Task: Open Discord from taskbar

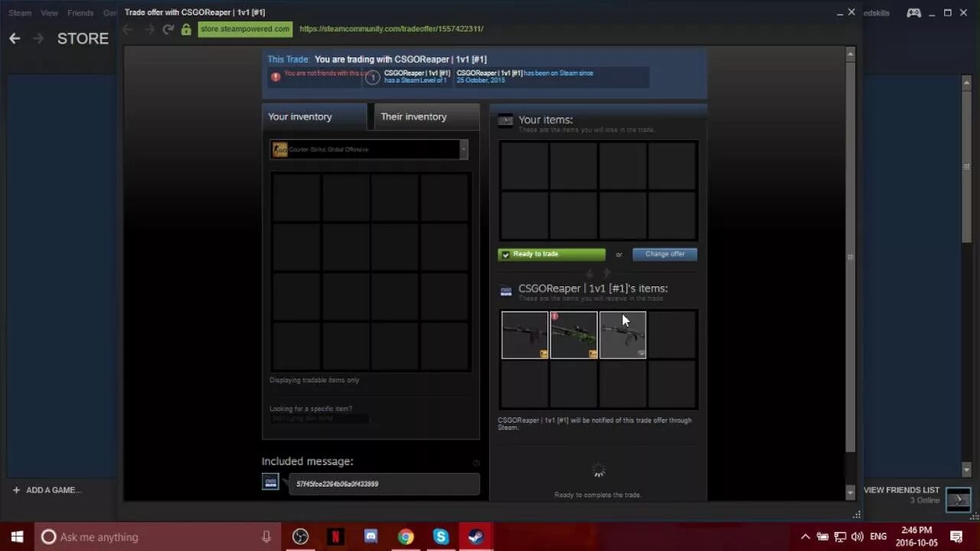Action: [371, 536]
